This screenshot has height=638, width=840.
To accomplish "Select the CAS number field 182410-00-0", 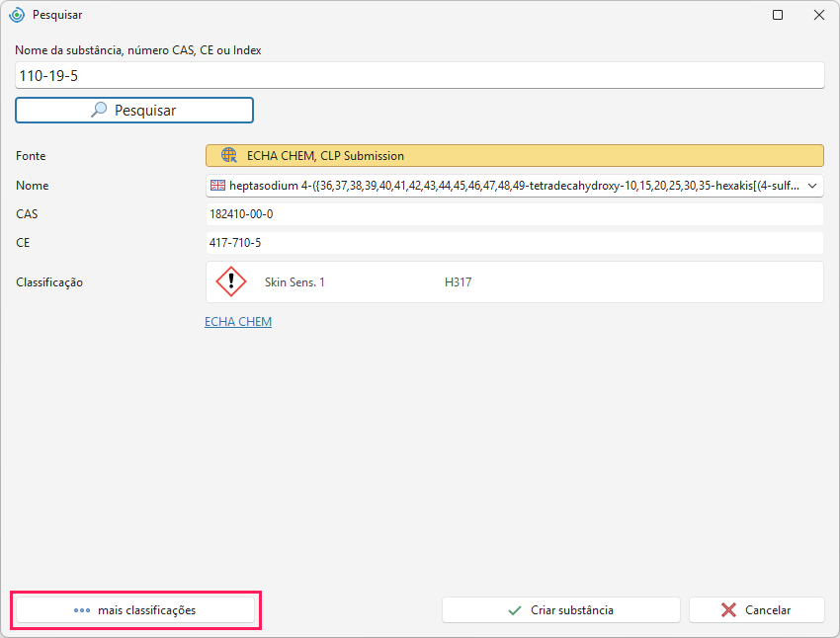I will 514,214.
